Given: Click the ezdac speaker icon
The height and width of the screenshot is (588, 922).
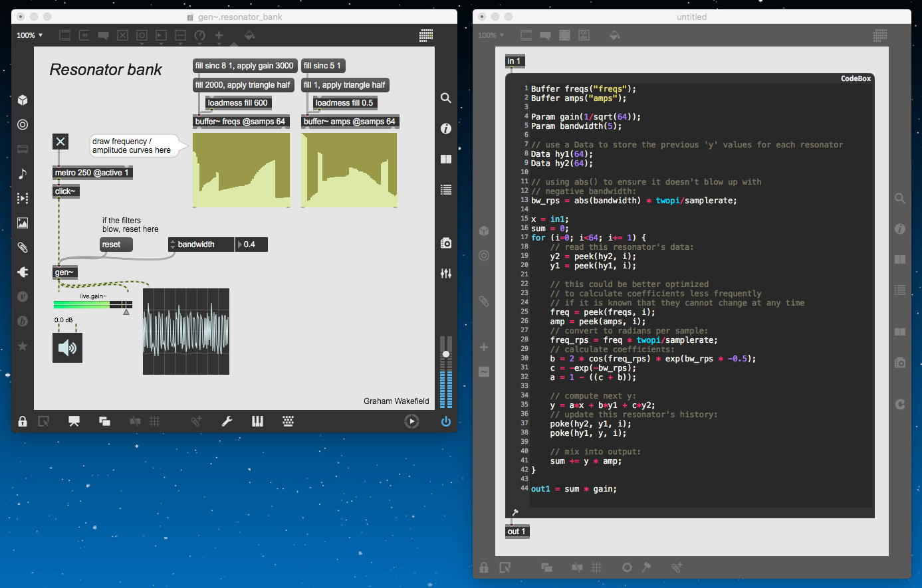Looking at the screenshot, I should [x=67, y=347].
